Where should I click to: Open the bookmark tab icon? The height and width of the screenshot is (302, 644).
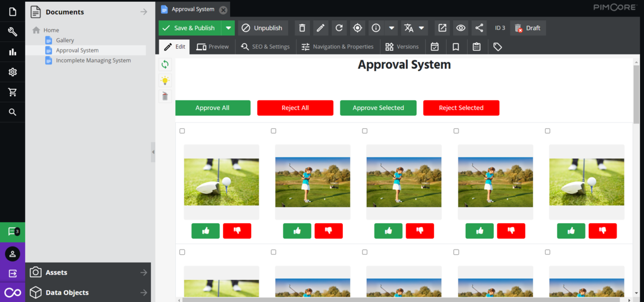[456, 47]
